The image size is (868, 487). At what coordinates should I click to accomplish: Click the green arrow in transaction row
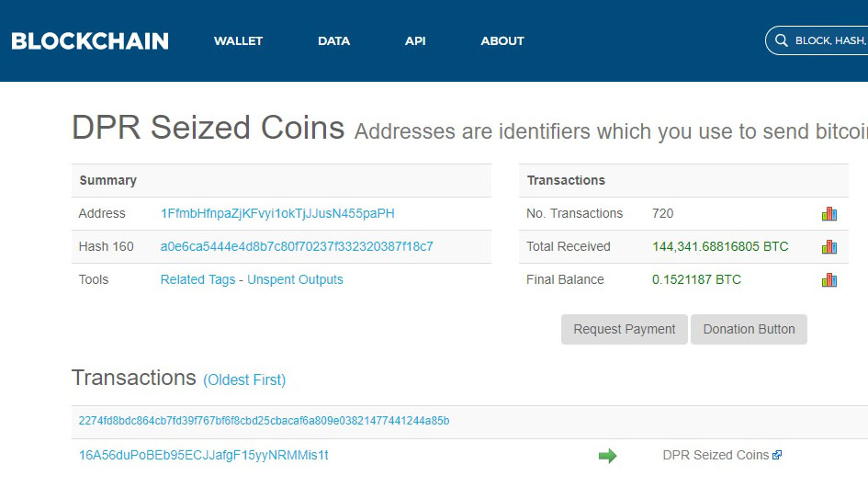[607, 456]
